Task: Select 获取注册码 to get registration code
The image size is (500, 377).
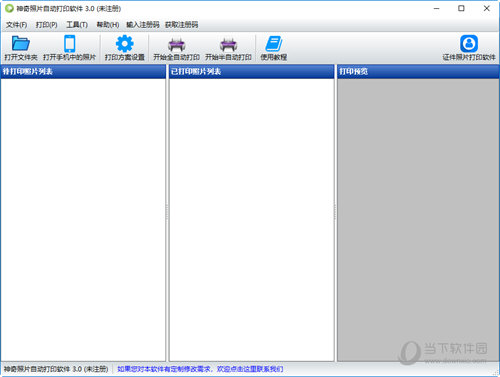Action: point(182,25)
